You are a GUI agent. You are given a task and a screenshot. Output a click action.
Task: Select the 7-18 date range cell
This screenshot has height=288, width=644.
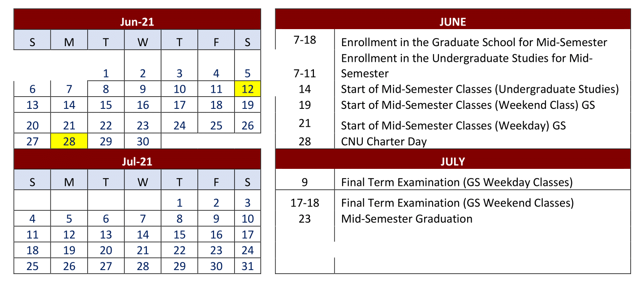[x=305, y=40]
